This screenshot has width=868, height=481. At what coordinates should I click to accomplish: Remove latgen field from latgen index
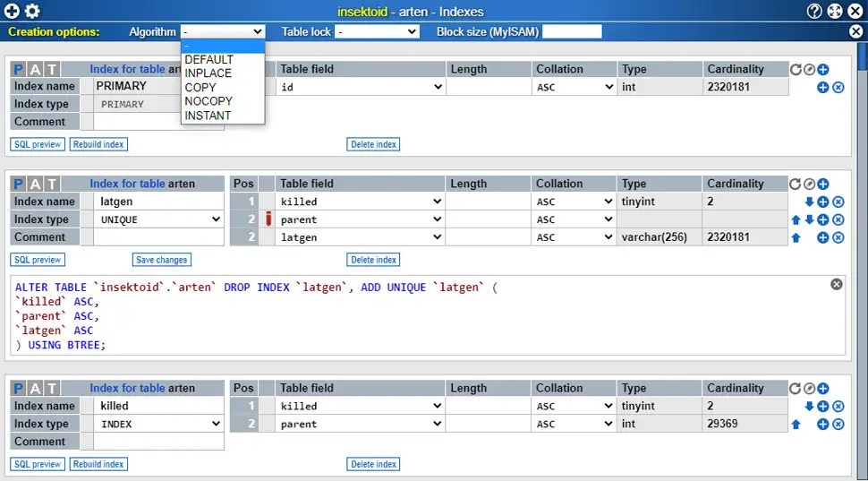838,237
